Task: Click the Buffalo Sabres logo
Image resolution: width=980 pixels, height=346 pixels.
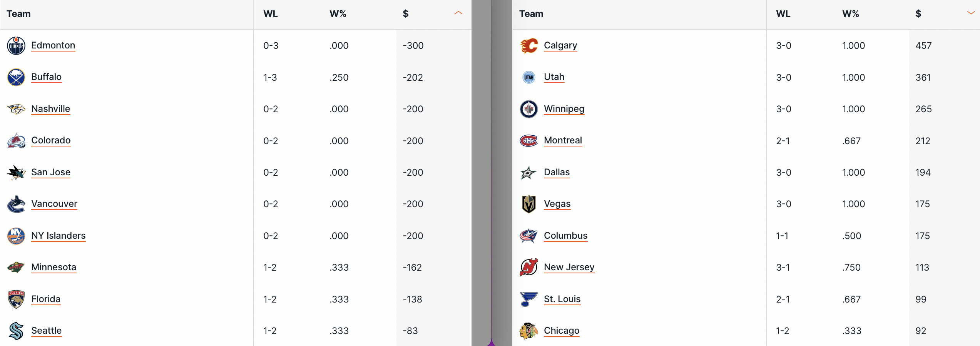Action: [16, 77]
